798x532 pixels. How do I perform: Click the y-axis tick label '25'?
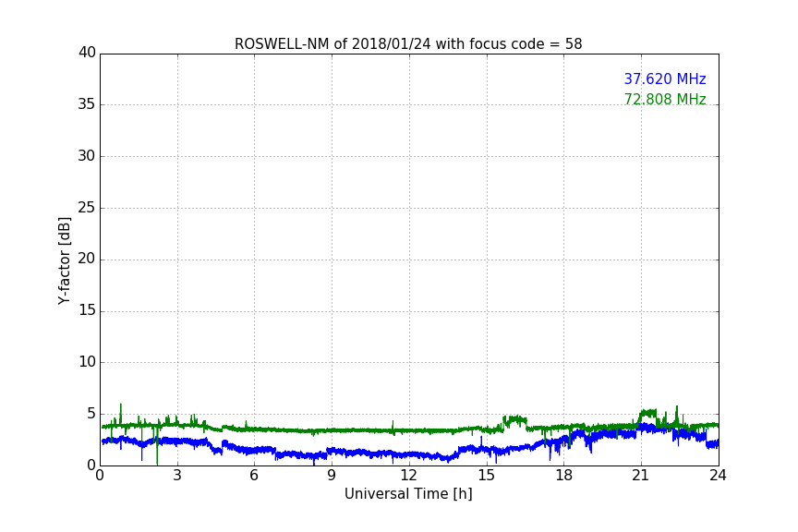87,208
